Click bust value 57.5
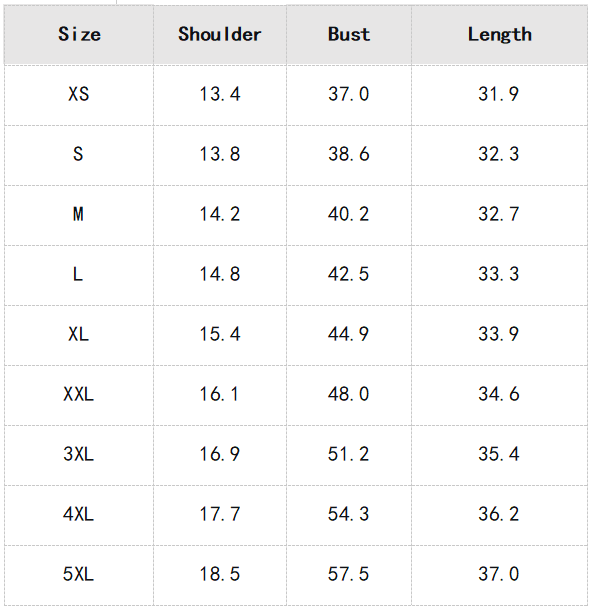The image size is (589, 611). pyautogui.click(x=349, y=575)
